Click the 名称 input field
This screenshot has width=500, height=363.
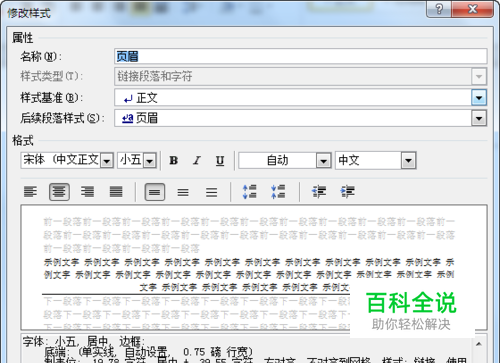tap(301, 56)
